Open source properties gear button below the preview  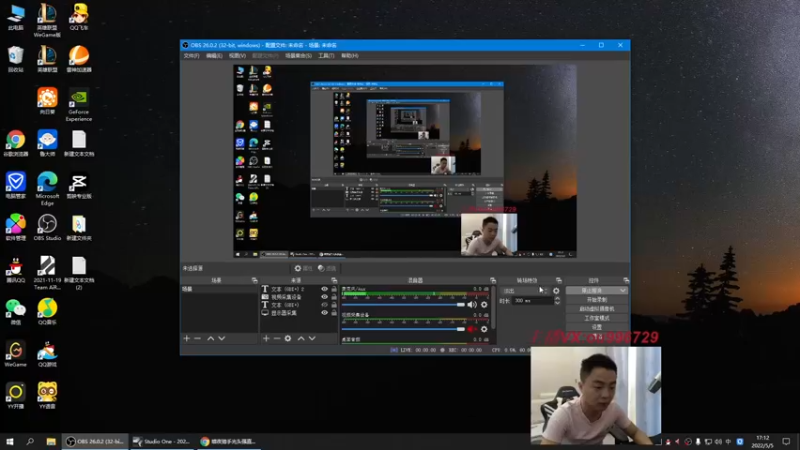click(x=303, y=268)
